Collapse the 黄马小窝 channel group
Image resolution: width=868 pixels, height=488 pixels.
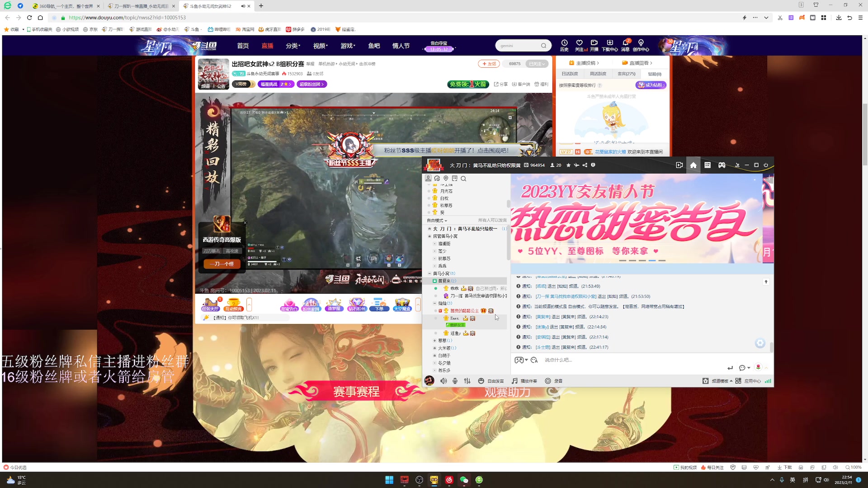coord(429,273)
